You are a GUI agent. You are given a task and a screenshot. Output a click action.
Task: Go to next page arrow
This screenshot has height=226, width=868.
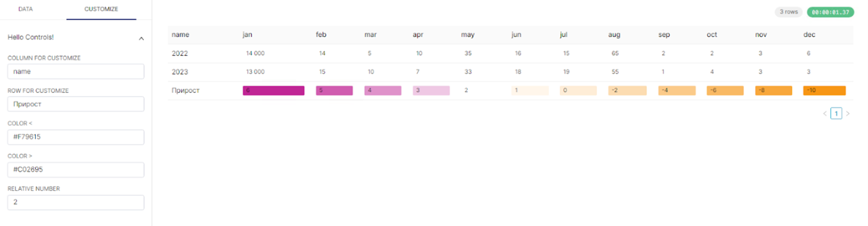click(x=848, y=114)
